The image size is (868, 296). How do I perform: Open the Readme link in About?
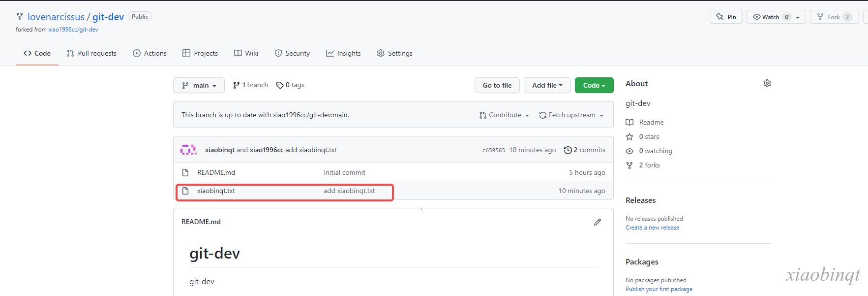pyautogui.click(x=651, y=122)
